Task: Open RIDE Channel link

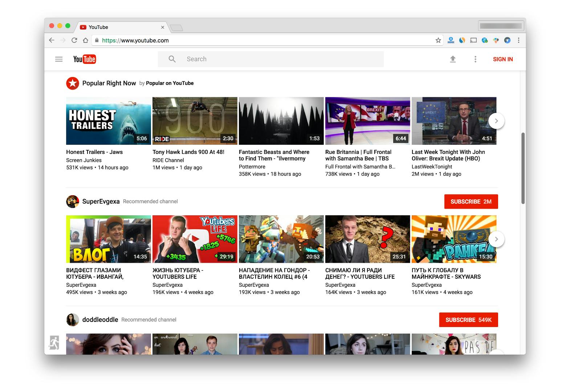Action: [x=168, y=160]
